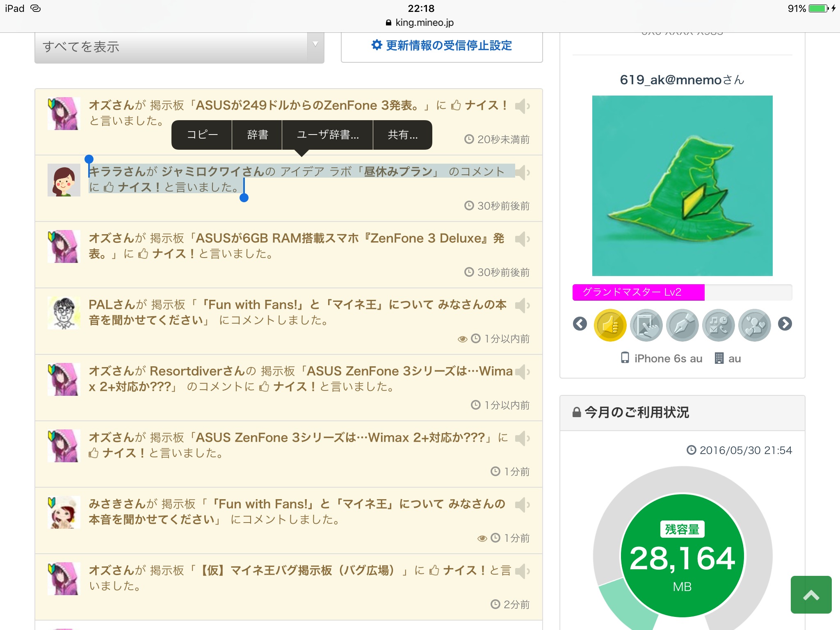Toggle the speaker icon on the first ZenFone 3 notification
840x630 pixels.
pos(520,106)
